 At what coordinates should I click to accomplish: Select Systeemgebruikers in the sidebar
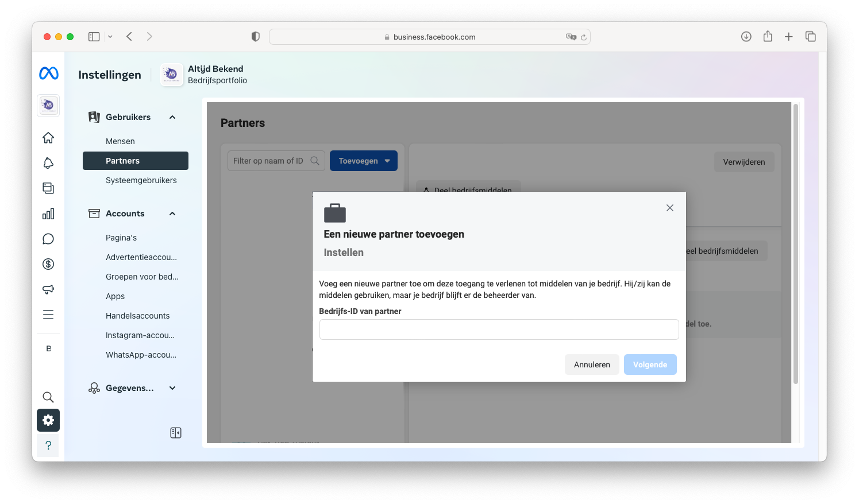141,180
